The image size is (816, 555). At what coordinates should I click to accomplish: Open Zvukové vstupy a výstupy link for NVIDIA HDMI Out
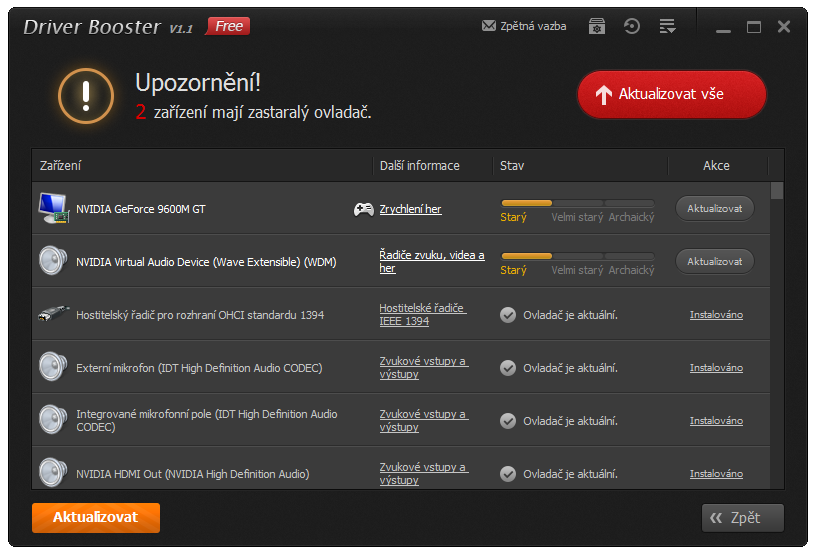[x=424, y=473]
